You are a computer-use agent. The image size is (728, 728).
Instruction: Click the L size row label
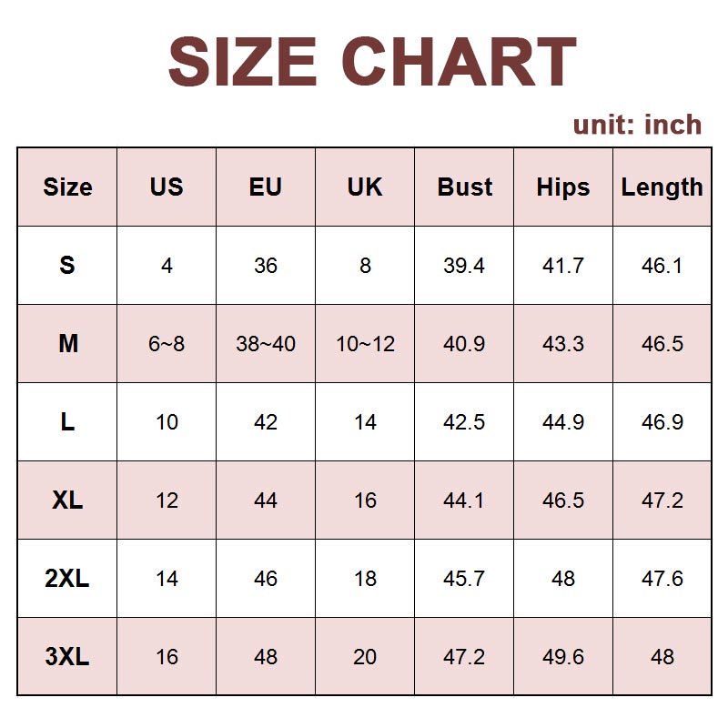[x=67, y=422]
